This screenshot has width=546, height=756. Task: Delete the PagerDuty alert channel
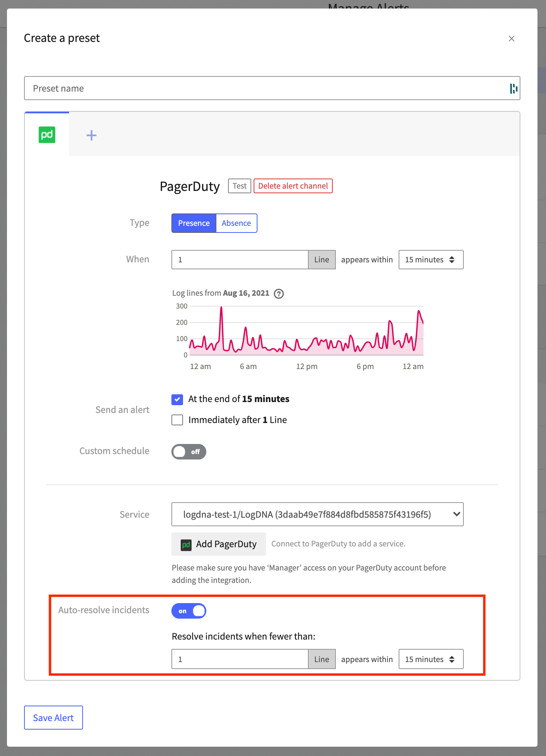pyautogui.click(x=293, y=186)
